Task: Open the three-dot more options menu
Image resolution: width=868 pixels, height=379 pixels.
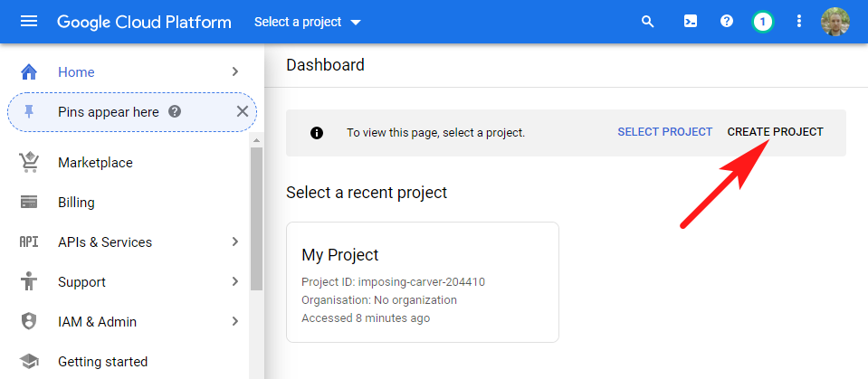Action: 799,22
